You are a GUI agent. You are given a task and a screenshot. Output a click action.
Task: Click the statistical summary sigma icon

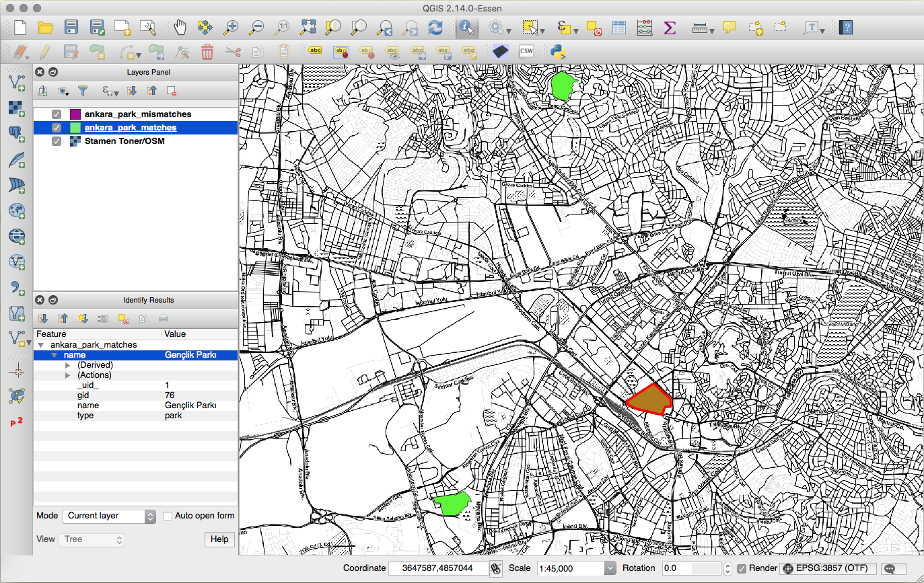pos(670,28)
